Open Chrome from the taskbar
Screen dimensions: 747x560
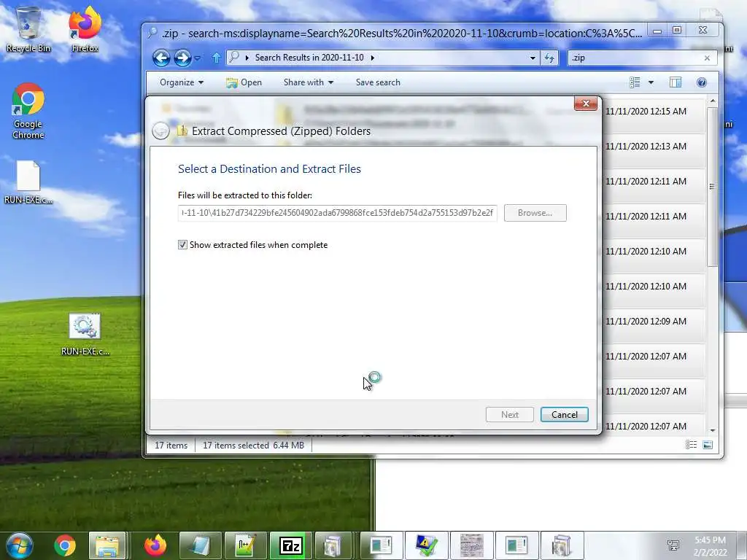click(65, 545)
